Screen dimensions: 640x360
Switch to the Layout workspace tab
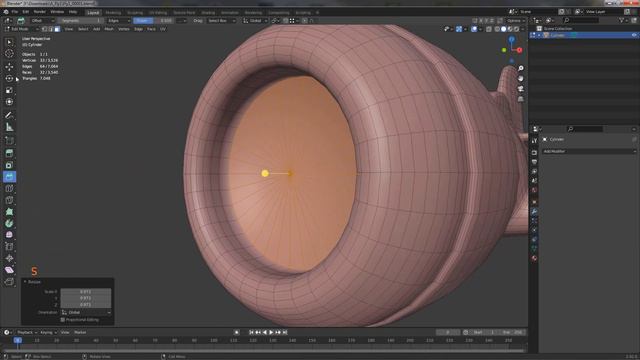click(93, 13)
